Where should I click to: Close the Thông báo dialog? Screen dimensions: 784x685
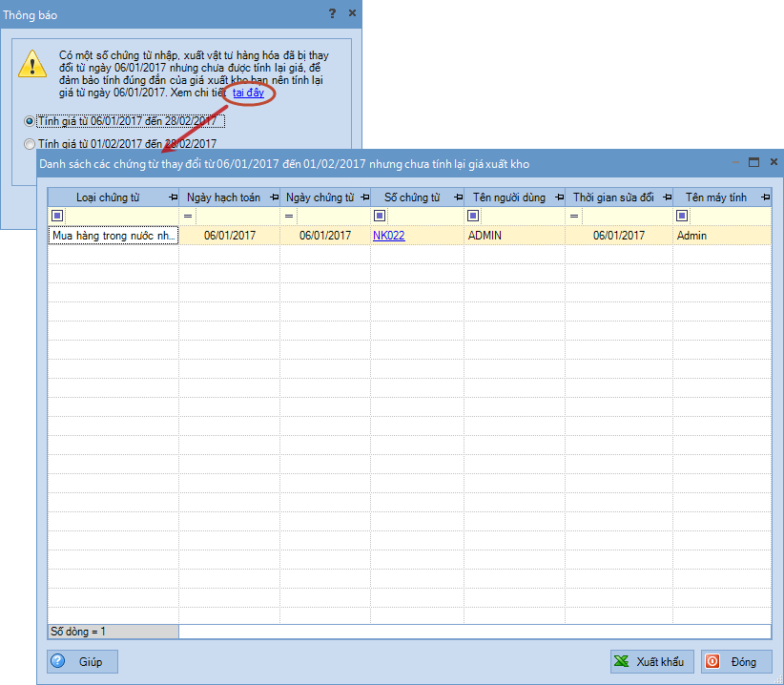tap(352, 13)
